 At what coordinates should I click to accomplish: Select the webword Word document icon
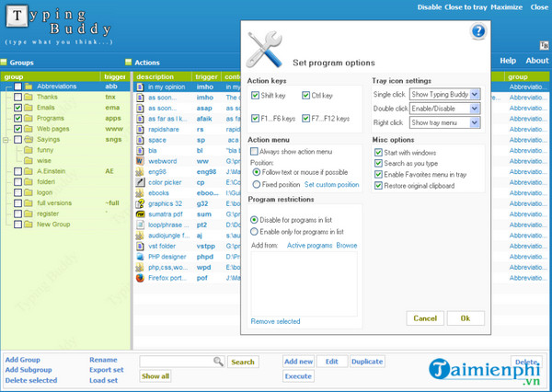pos(140,161)
